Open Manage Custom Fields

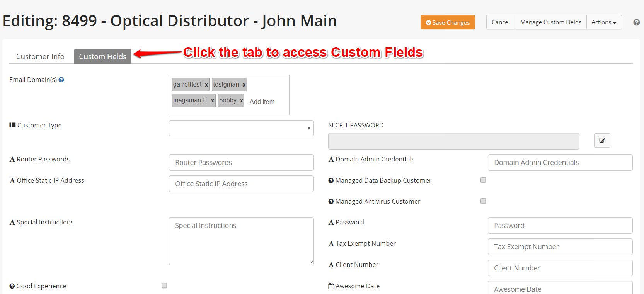550,22
